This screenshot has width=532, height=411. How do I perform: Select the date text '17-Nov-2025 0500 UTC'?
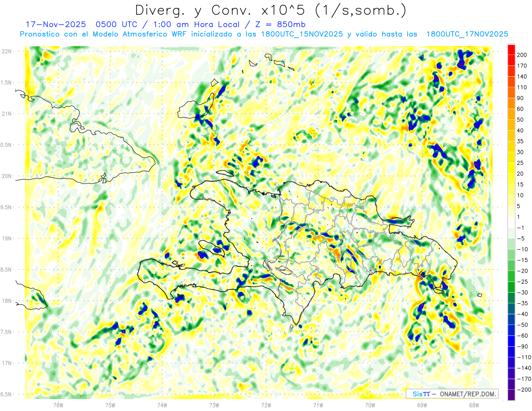click(x=83, y=24)
